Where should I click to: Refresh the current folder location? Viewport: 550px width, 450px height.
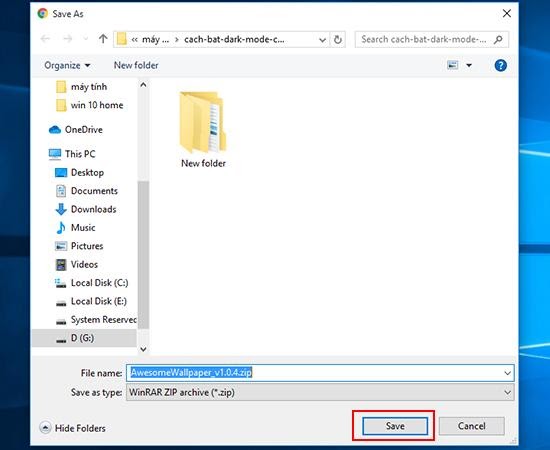(337, 39)
